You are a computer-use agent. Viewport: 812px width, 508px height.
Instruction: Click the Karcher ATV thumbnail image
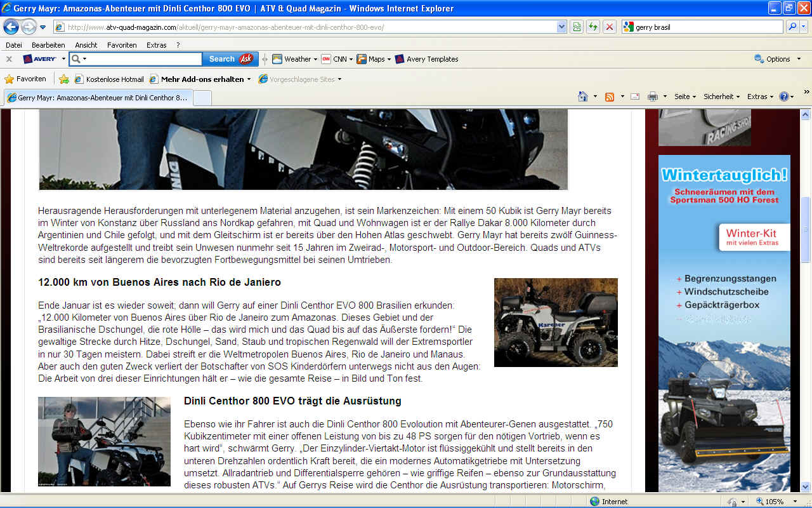556,323
